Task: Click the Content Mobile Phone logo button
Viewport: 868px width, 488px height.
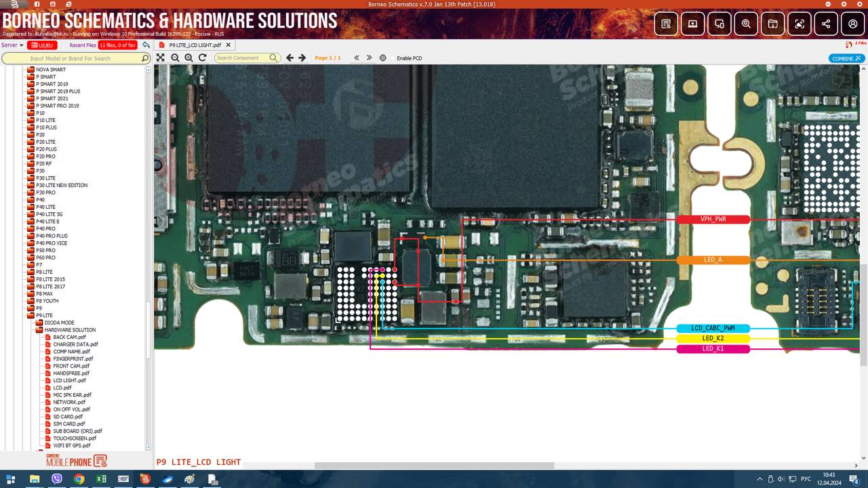Action: (77, 461)
